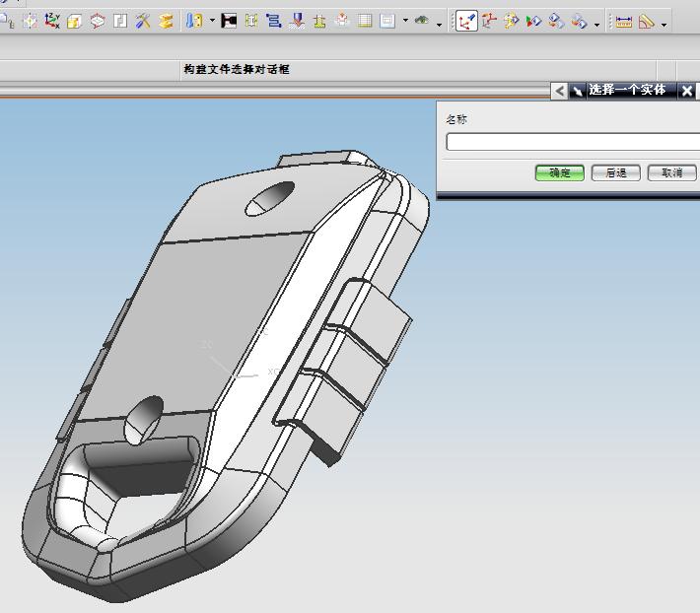Click dialog title 选择一个实体

[x=627, y=90]
